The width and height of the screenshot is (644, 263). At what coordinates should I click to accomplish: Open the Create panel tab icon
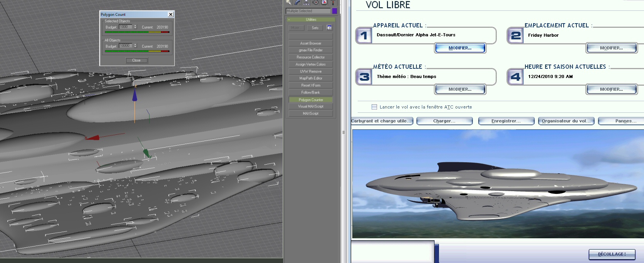pos(289,2)
